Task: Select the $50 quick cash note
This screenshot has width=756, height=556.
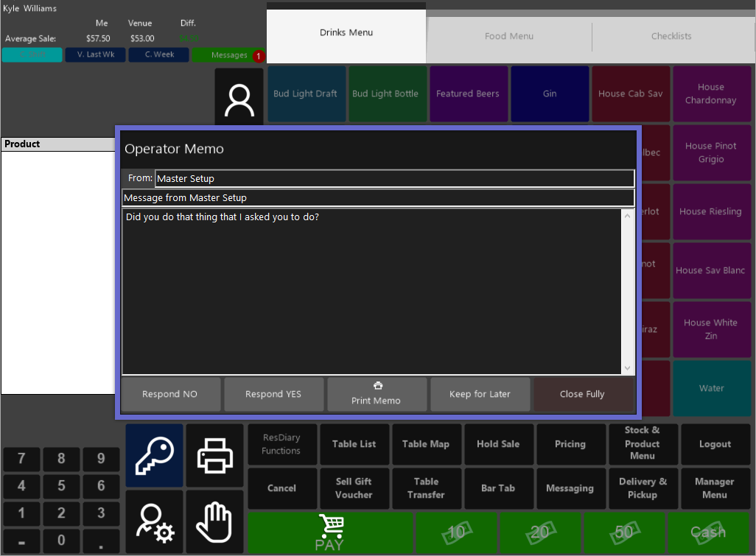Action: click(x=624, y=532)
